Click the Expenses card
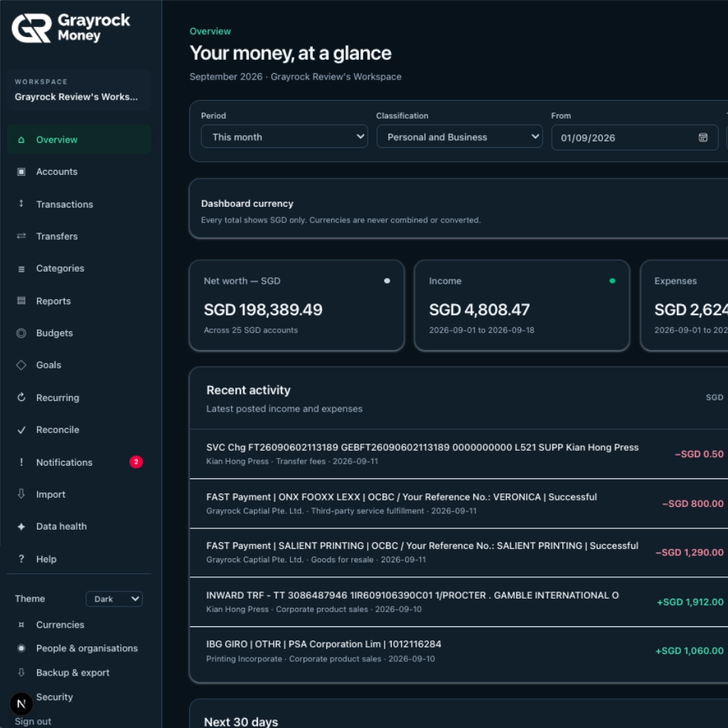 [684, 306]
